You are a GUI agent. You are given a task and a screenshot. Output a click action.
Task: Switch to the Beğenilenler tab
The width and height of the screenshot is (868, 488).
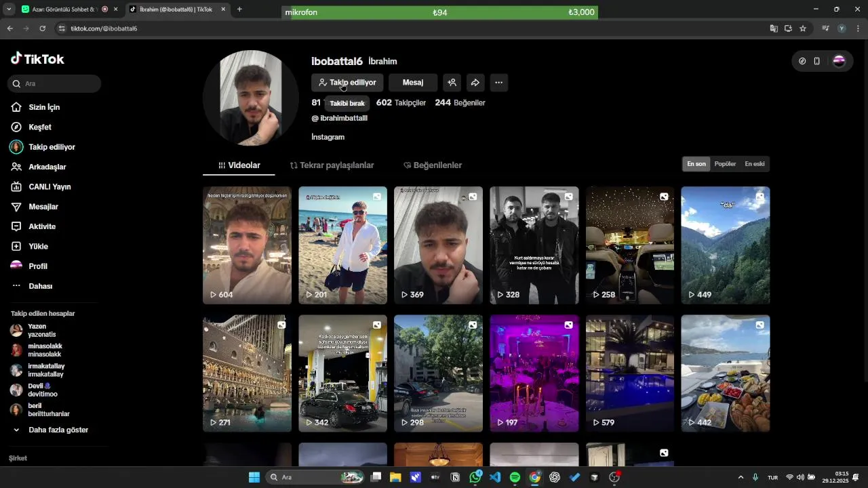coord(433,165)
